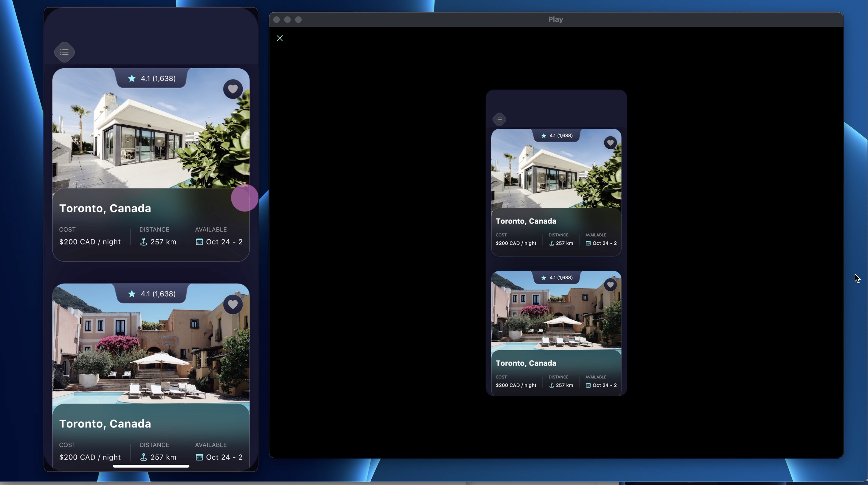This screenshot has height=485, width=868.
Task: Click star rating badge on left courtyard card
Action: coord(152,294)
